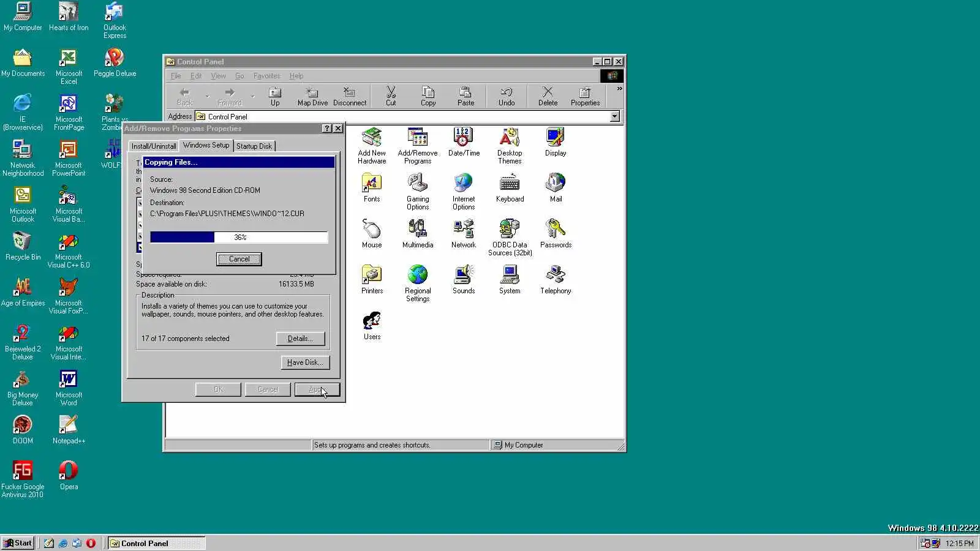Image resolution: width=980 pixels, height=551 pixels.
Task: Open the Favorites menu
Action: (x=266, y=76)
